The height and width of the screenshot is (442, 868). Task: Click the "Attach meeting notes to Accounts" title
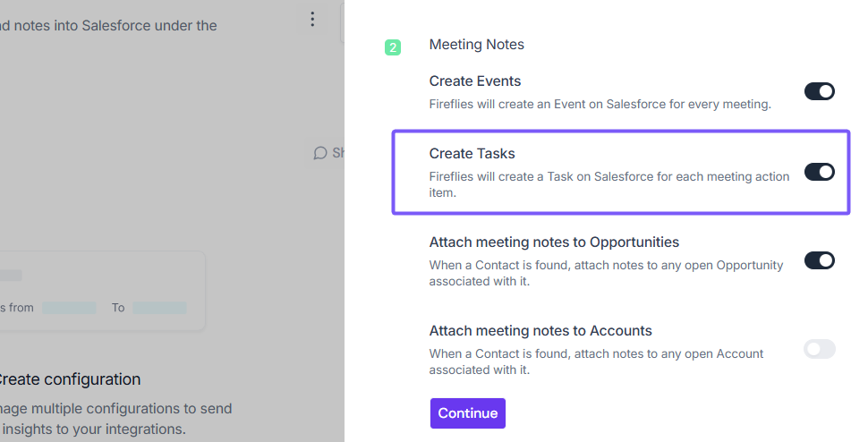[540, 331]
